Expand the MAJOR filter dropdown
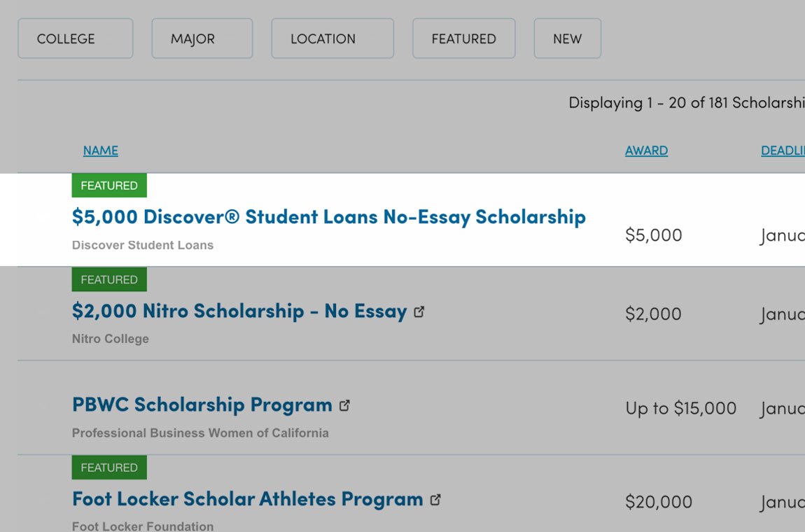 coord(202,38)
